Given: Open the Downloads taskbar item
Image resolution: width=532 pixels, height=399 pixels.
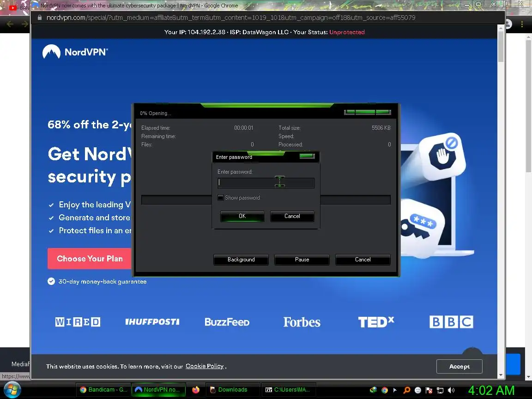Looking at the screenshot, I should (x=233, y=390).
